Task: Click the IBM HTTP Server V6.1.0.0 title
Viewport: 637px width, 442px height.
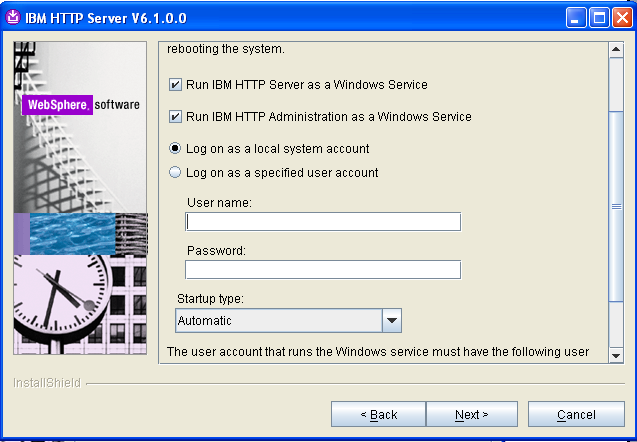Action: pyautogui.click(x=106, y=18)
